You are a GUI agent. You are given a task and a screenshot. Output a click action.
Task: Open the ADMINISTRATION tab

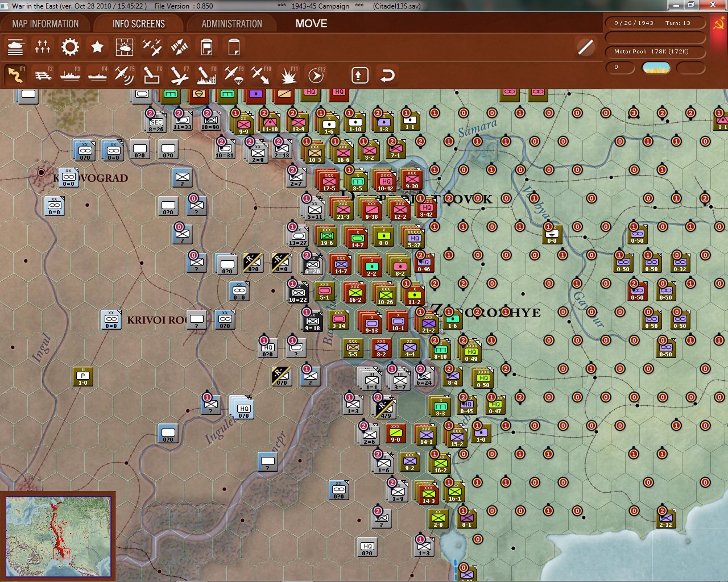[x=232, y=24]
